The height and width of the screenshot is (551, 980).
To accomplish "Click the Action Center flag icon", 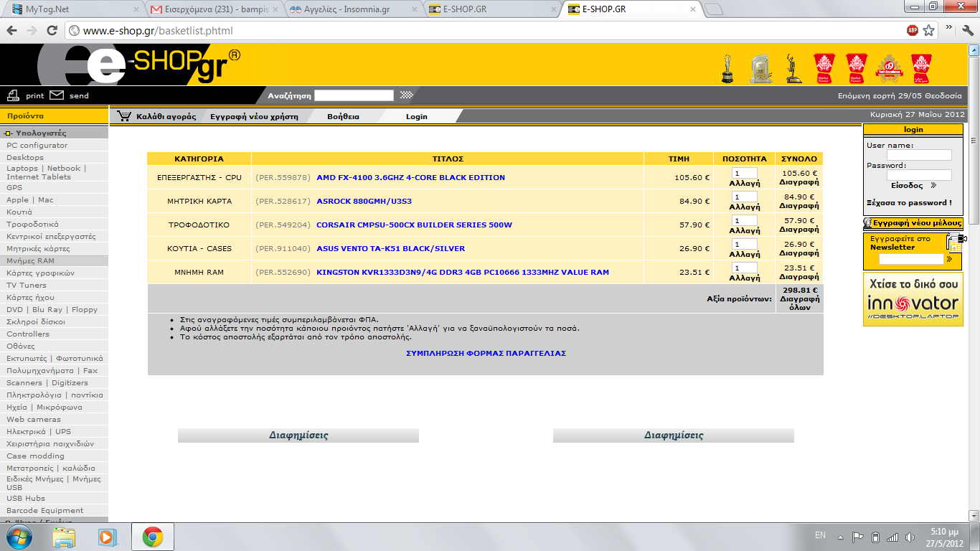I will point(858,537).
